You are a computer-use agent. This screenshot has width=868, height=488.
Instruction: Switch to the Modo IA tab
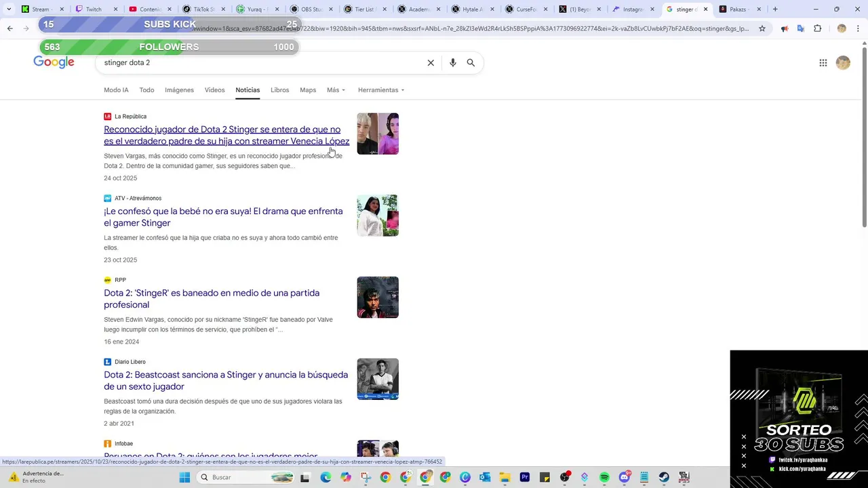click(116, 90)
